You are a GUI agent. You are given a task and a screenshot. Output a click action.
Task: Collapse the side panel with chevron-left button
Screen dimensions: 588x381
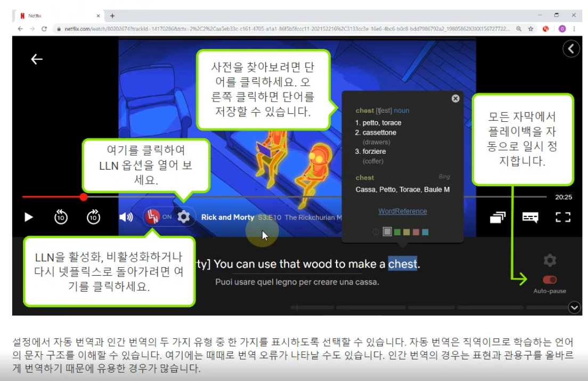tap(571, 49)
